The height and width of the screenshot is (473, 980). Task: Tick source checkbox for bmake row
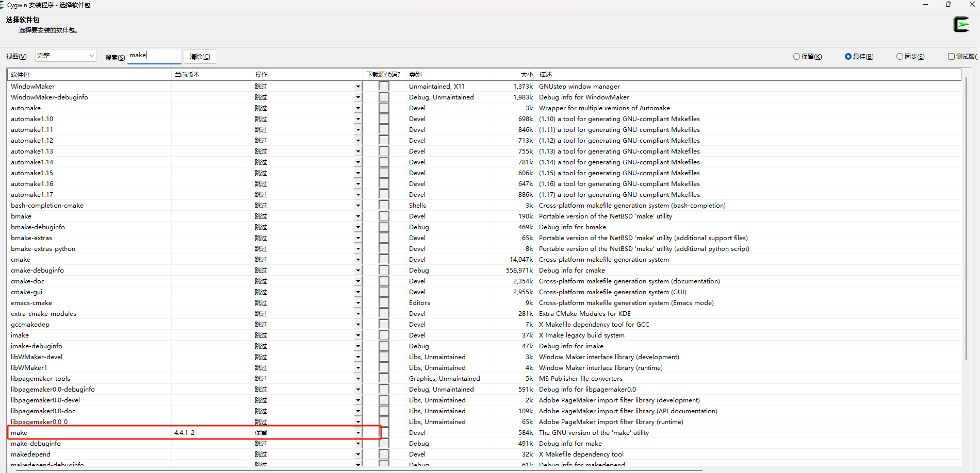(x=384, y=216)
